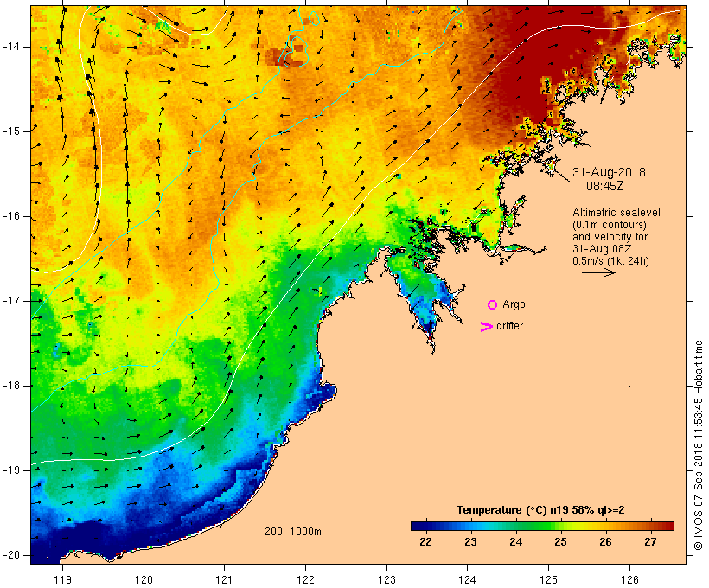Click the '200 1000m' bathymetry label

pyautogui.click(x=293, y=532)
